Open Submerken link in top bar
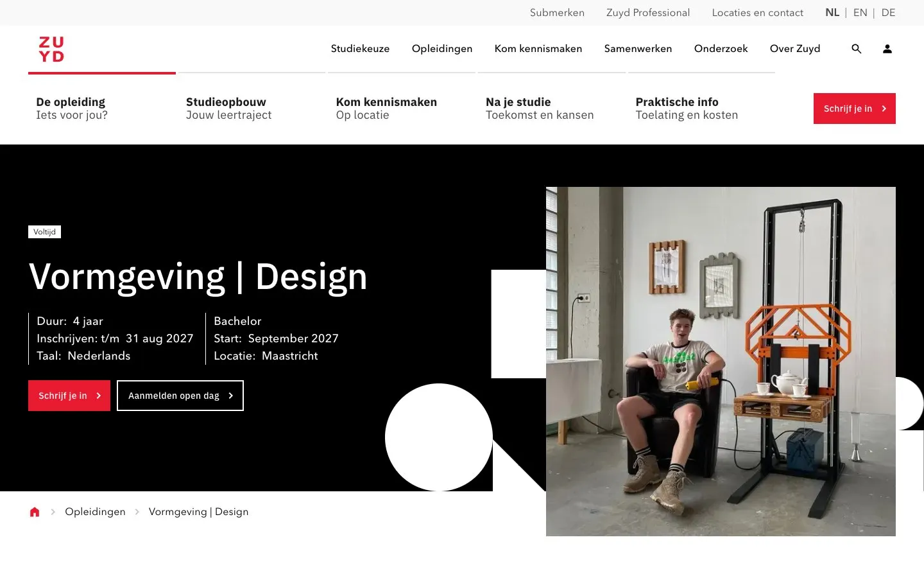The height and width of the screenshot is (578, 924). coord(557,13)
